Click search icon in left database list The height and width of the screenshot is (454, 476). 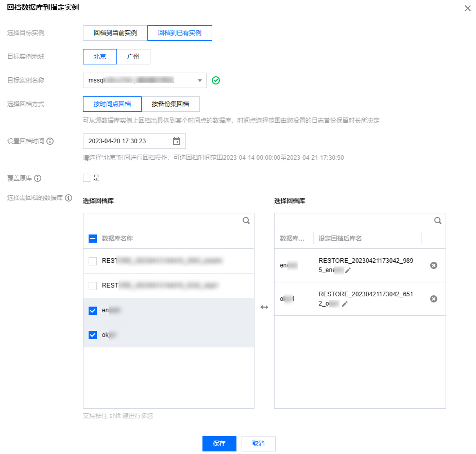point(246,221)
